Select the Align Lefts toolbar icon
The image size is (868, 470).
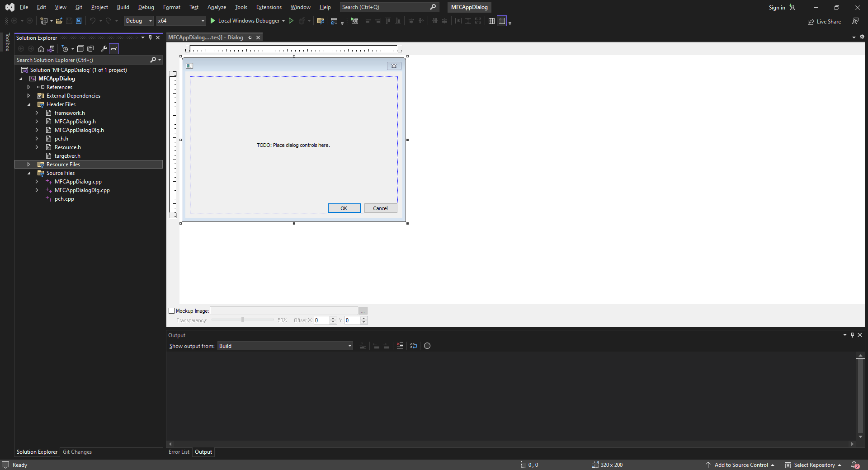point(368,21)
